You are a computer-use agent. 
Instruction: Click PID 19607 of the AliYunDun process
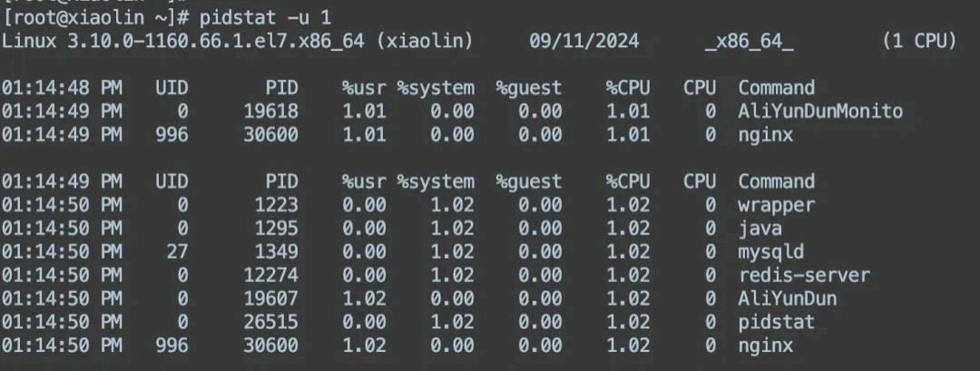pos(270,298)
